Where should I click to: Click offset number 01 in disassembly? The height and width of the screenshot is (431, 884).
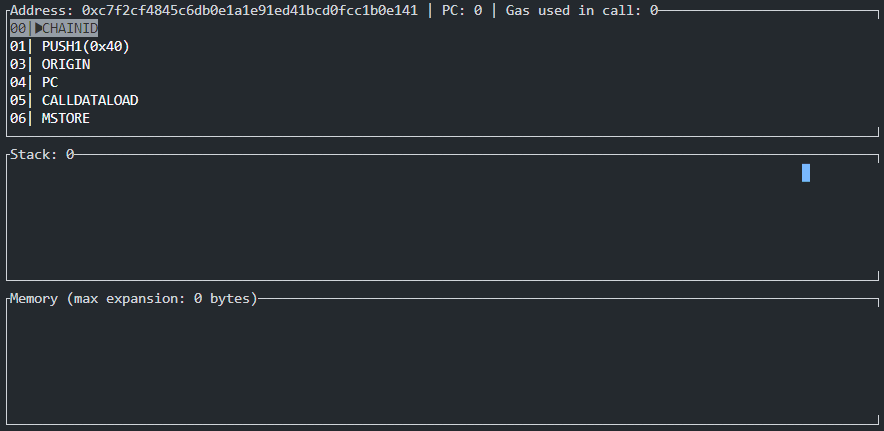click(x=18, y=46)
